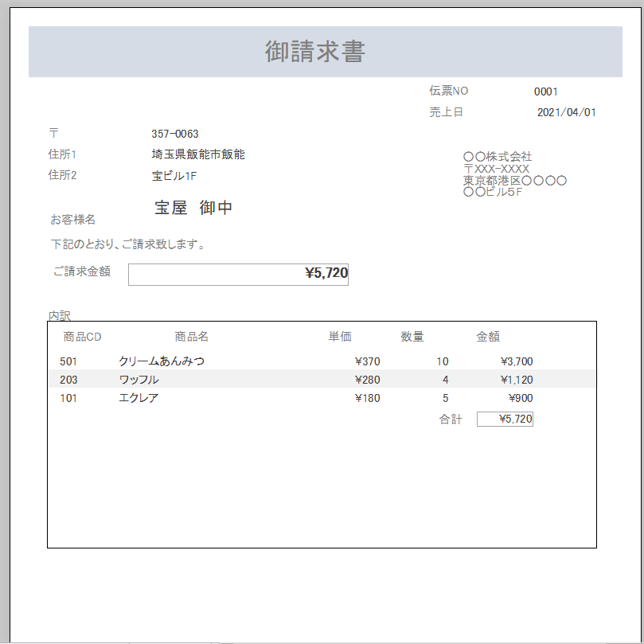Screen dimensions: 644x644
Task: Click sender address 東京都港区〇〇〇〇
Action: tap(515, 181)
